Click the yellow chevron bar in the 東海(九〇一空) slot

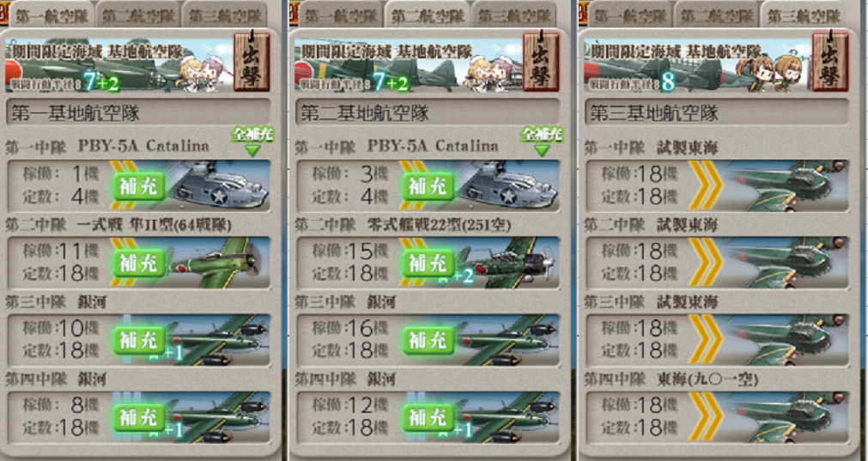[x=705, y=416]
